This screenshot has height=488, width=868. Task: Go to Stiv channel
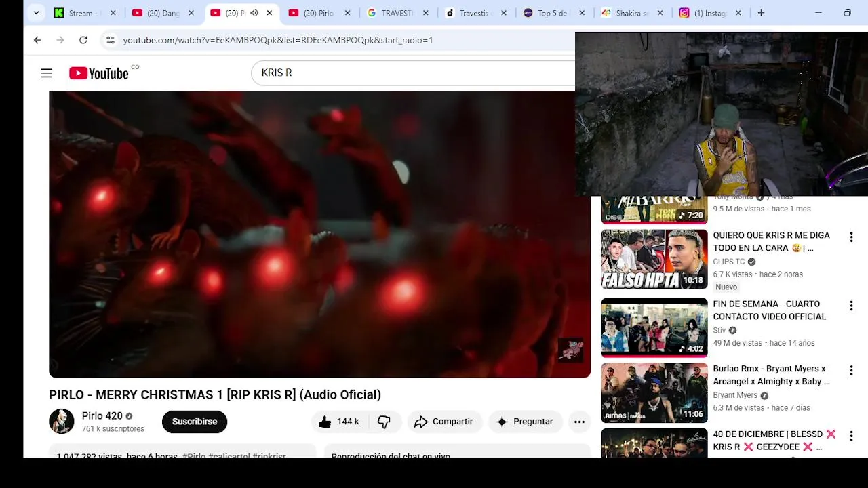pyautogui.click(x=719, y=330)
